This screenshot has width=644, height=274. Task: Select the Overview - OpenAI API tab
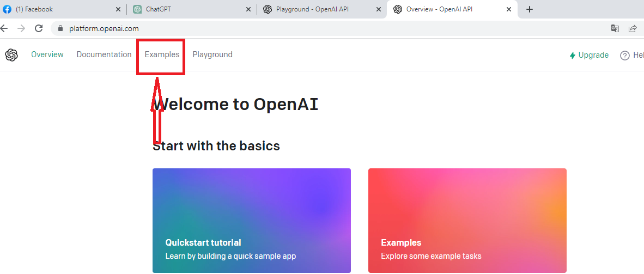pos(452,9)
